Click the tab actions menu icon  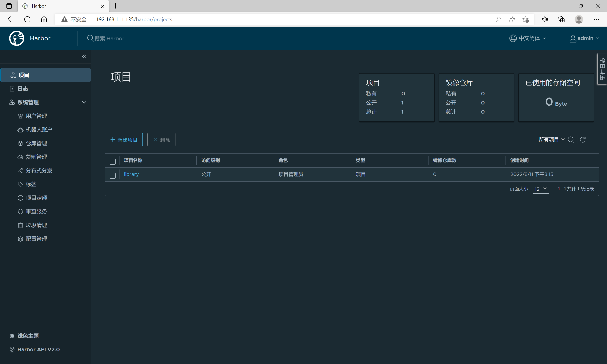(x=9, y=6)
